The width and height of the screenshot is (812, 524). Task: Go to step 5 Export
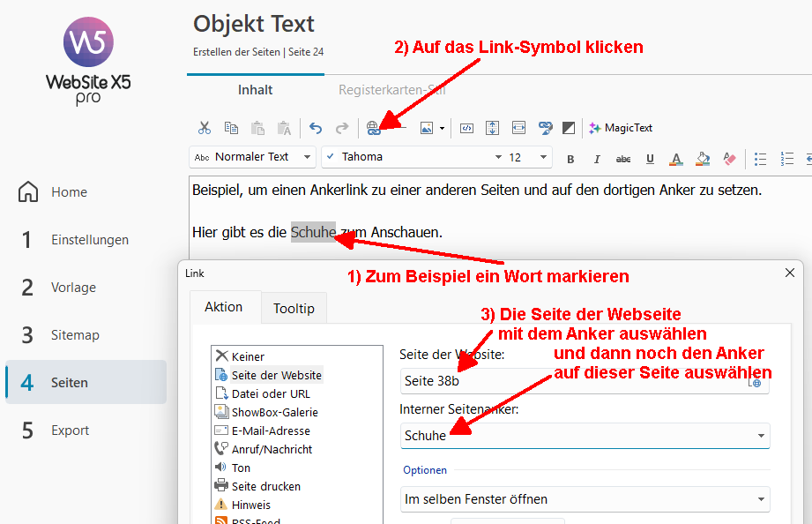click(x=56, y=430)
